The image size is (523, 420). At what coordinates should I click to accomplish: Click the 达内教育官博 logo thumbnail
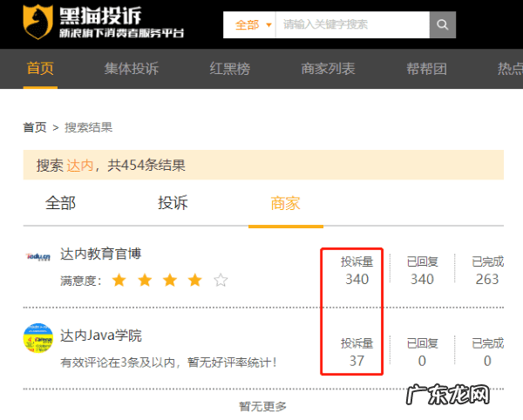[x=38, y=257]
